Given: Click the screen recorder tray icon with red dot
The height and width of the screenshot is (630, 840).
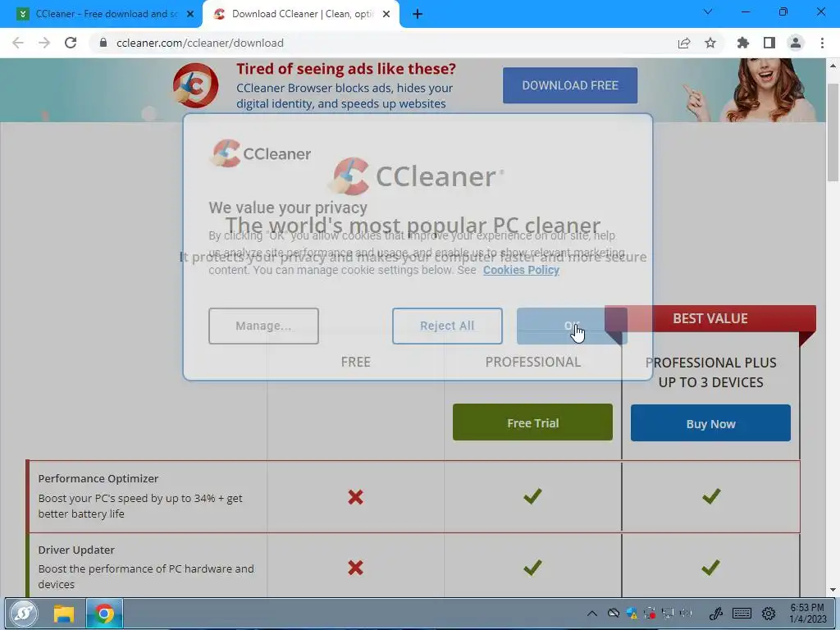Looking at the screenshot, I should (x=650, y=613).
